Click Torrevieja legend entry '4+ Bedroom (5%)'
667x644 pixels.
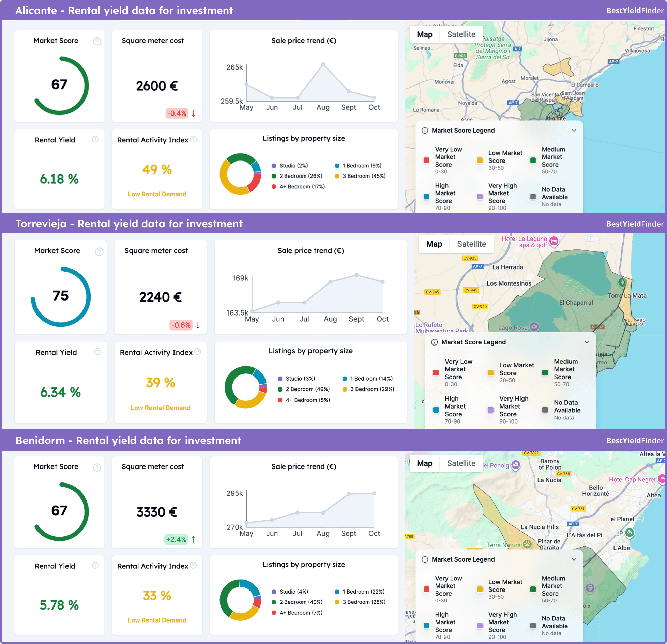pos(304,400)
